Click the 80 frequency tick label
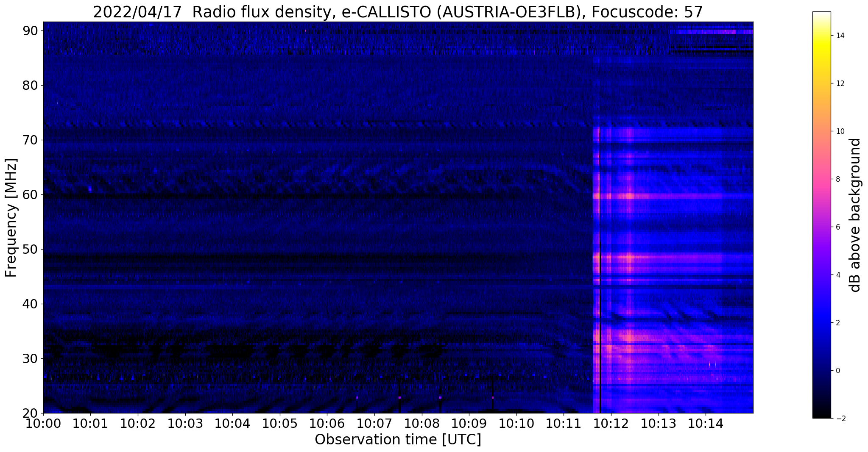Viewport: 868px width, 452px height. (x=30, y=85)
